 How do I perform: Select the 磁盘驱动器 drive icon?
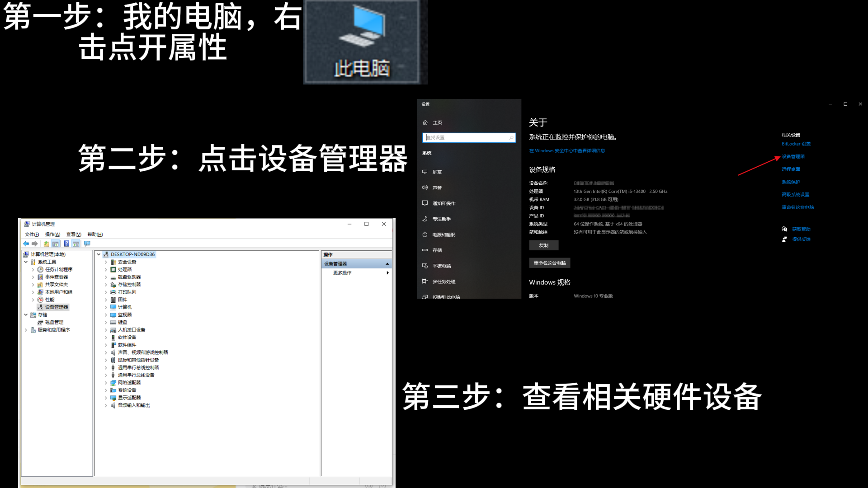[113, 277]
